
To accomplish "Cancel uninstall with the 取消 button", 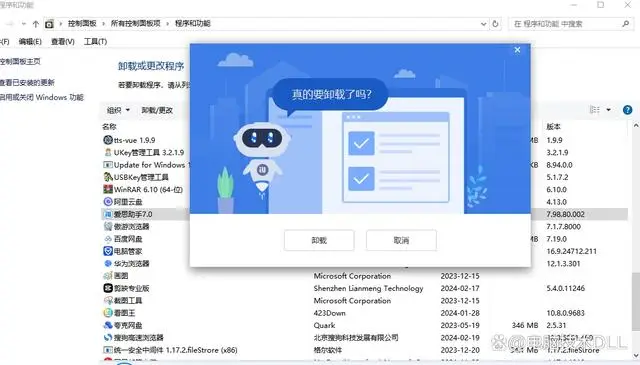I will [401, 240].
